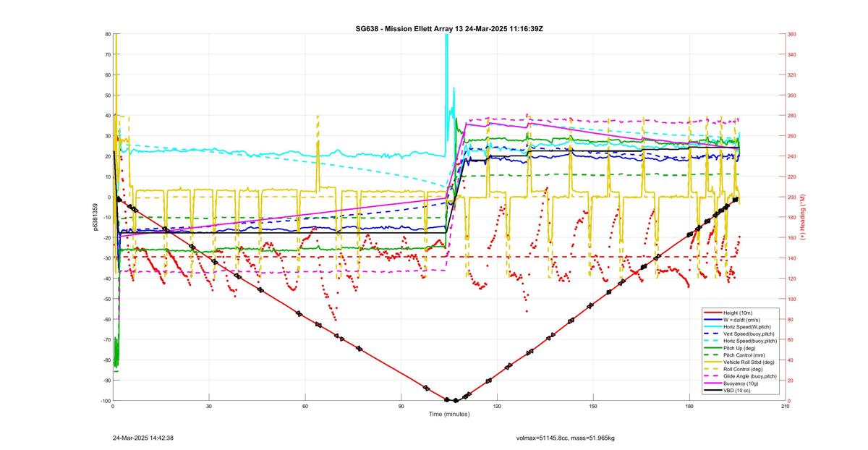Click the right heading axis tick '300'
The image size is (868, 450).
tap(792, 95)
